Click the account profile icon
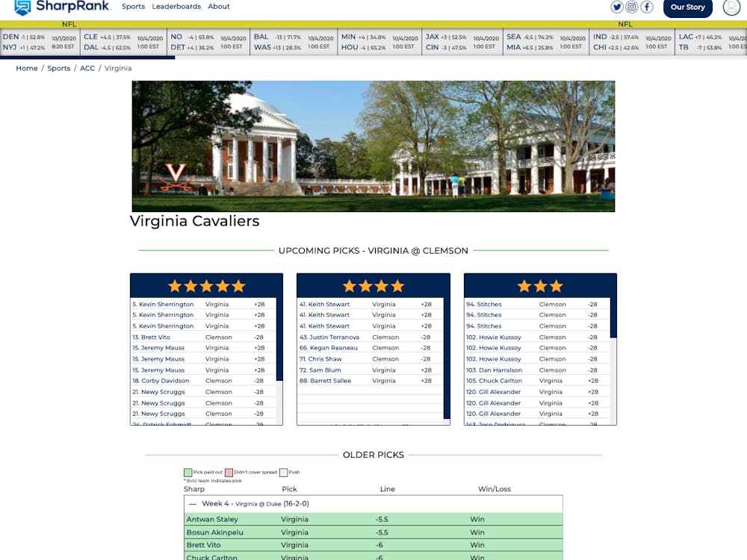 point(731,7)
